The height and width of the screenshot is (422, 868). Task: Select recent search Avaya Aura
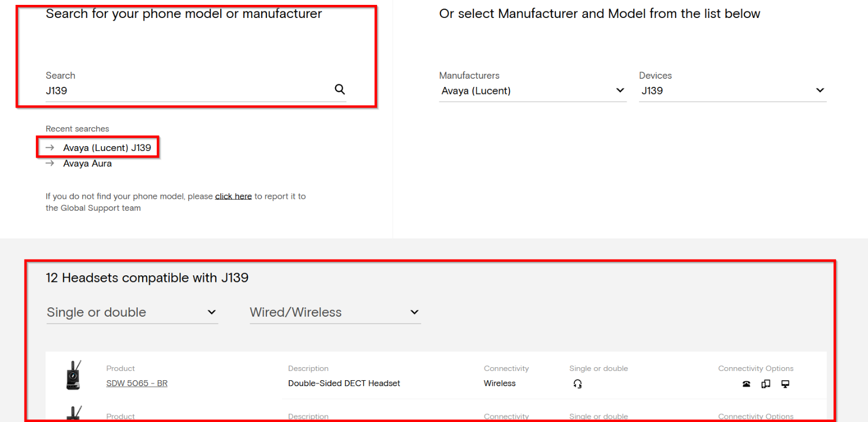(x=87, y=163)
